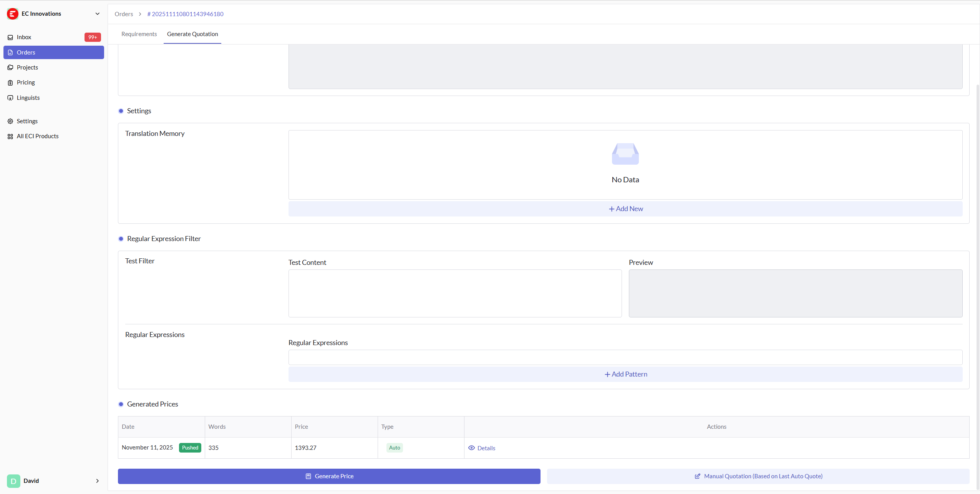Click Add Pattern for regular expressions
This screenshot has height=494, width=980.
point(625,374)
